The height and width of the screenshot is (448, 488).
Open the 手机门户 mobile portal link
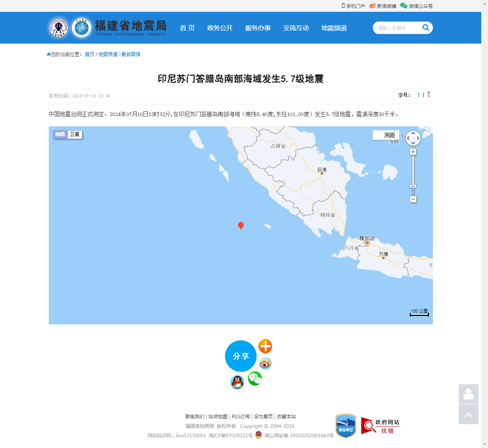pyautogui.click(x=353, y=6)
